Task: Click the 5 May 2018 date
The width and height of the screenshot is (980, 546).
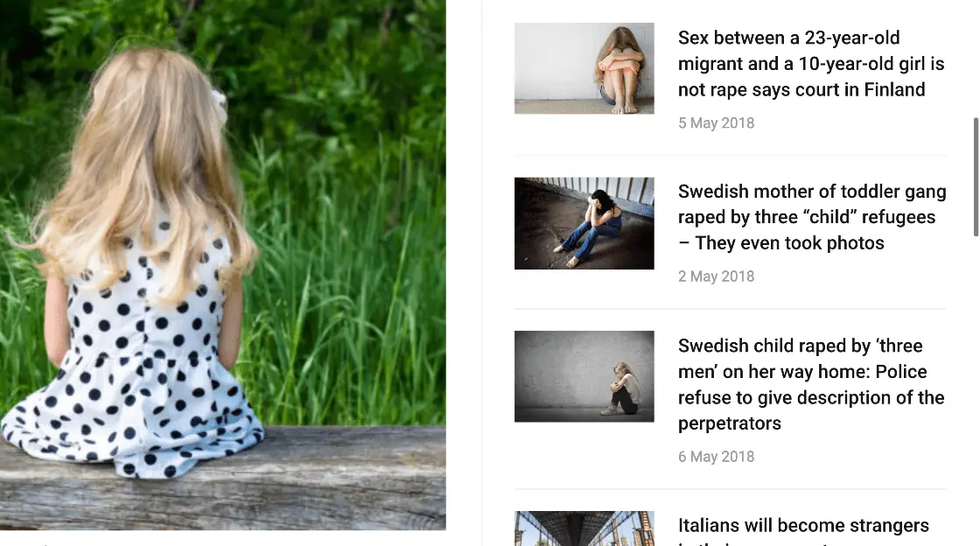Action: (717, 123)
